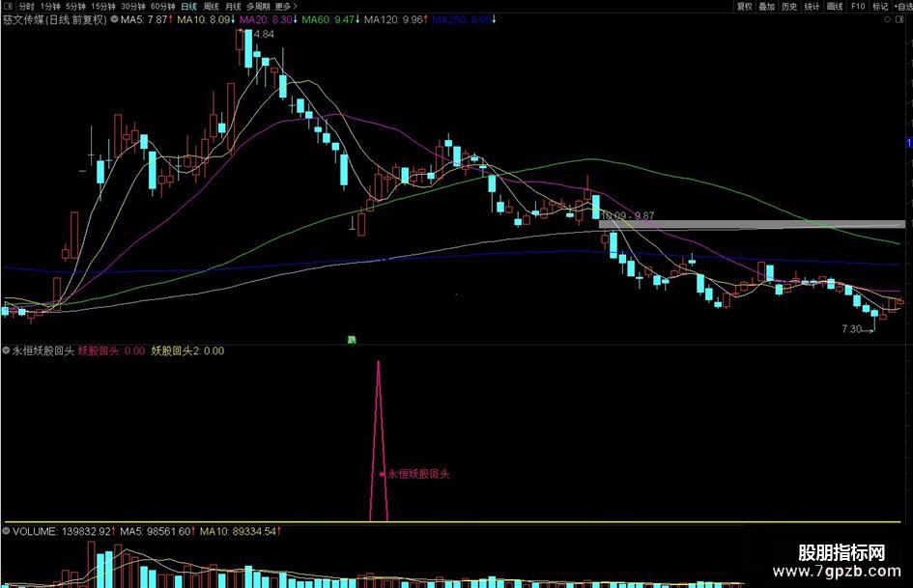Image resolution: width=913 pixels, height=588 pixels.
Task: Select the 15分钟 period tab
Action: pos(102,7)
